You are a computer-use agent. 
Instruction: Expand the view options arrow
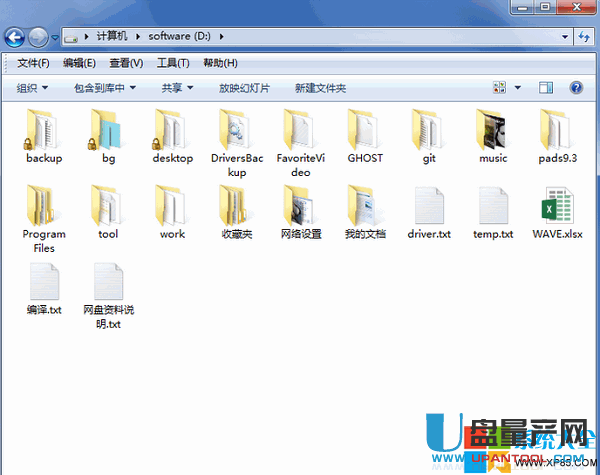coord(518,88)
